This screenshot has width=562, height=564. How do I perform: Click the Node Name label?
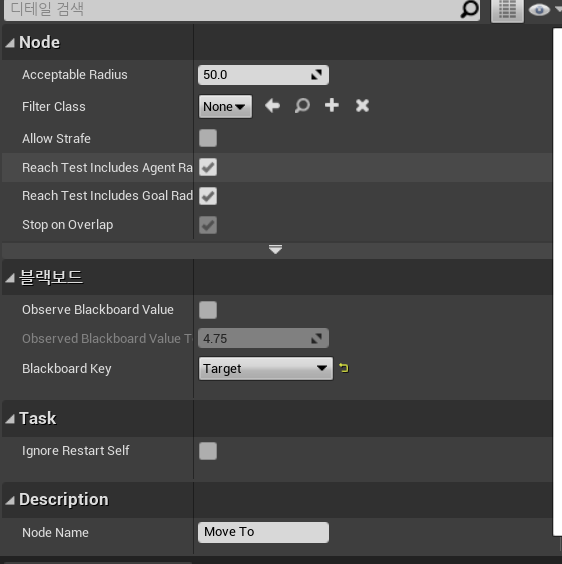coord(55,533)
